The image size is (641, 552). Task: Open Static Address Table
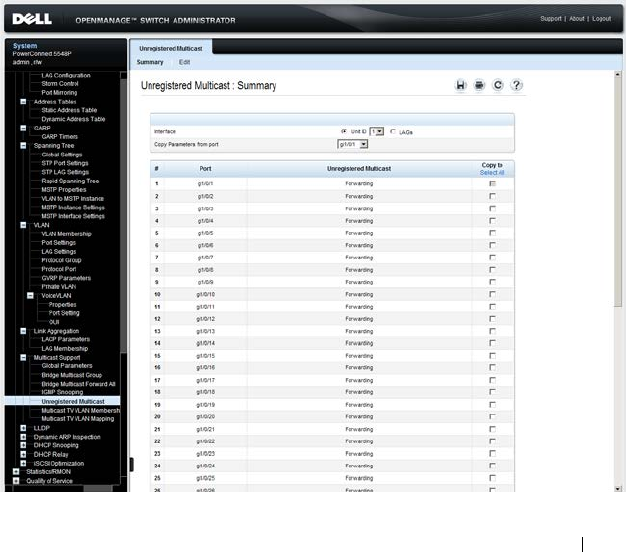tap(69, 110)
